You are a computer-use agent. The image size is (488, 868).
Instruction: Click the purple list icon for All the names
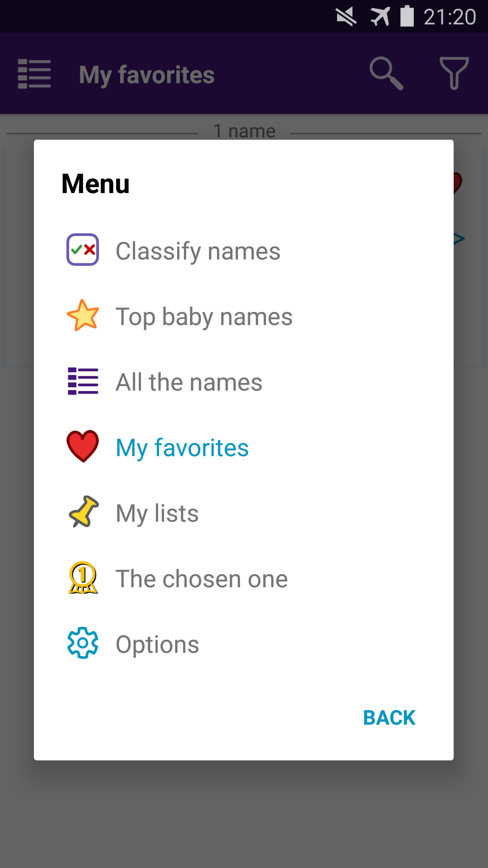tap(83, 381)
